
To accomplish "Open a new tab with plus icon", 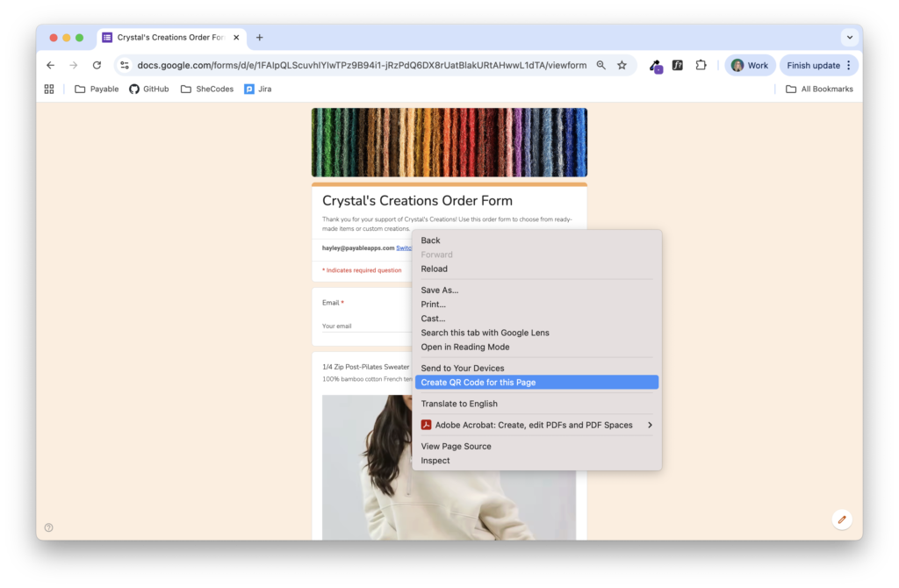I will point(259,38).
